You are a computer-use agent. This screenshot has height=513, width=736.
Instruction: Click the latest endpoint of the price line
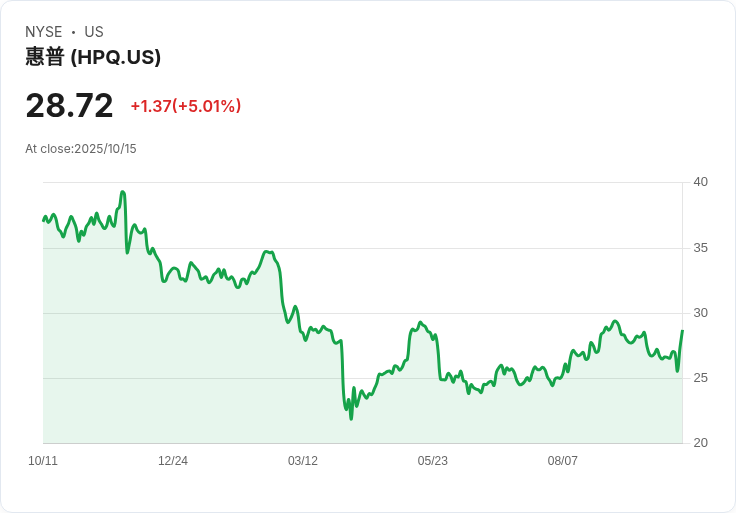coord(682,331)
